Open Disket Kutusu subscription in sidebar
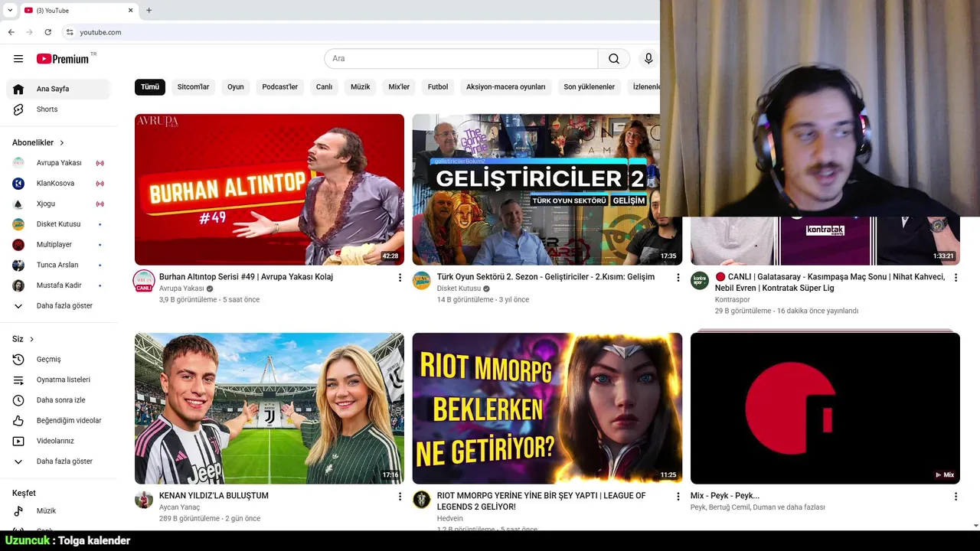Screen dimensions: 980x551 (58, 224)
